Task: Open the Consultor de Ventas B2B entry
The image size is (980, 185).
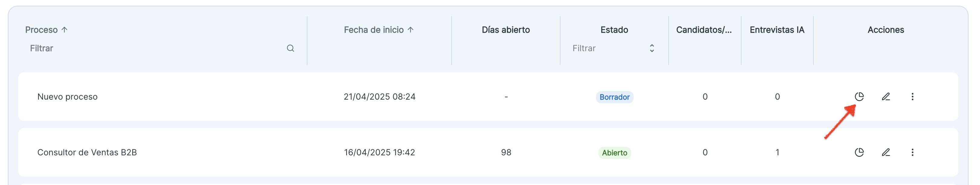Action: [87, 152]
